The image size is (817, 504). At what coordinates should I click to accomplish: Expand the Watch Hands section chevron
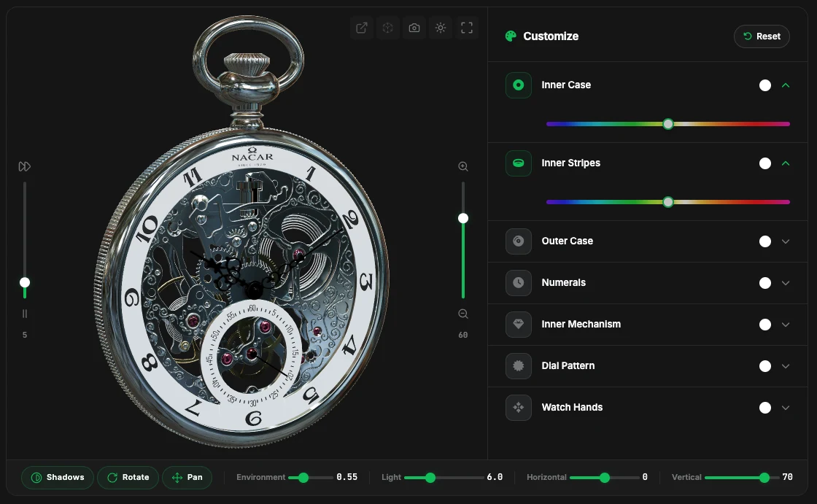point(786,408)
